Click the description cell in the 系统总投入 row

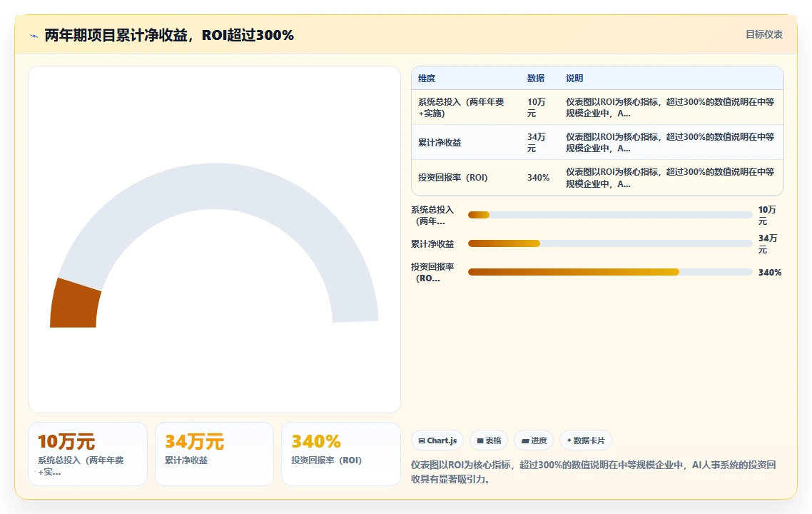tap(671, 107)
